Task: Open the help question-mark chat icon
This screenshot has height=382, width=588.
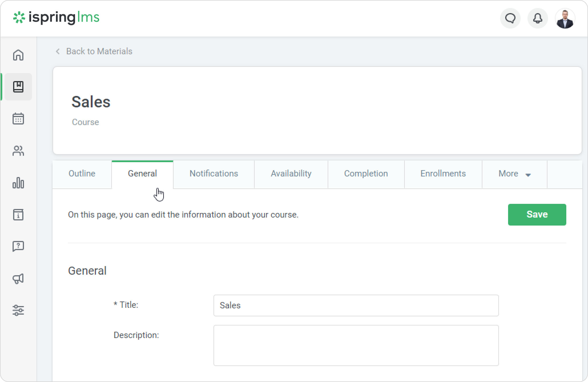Action: tap(18, 246)
